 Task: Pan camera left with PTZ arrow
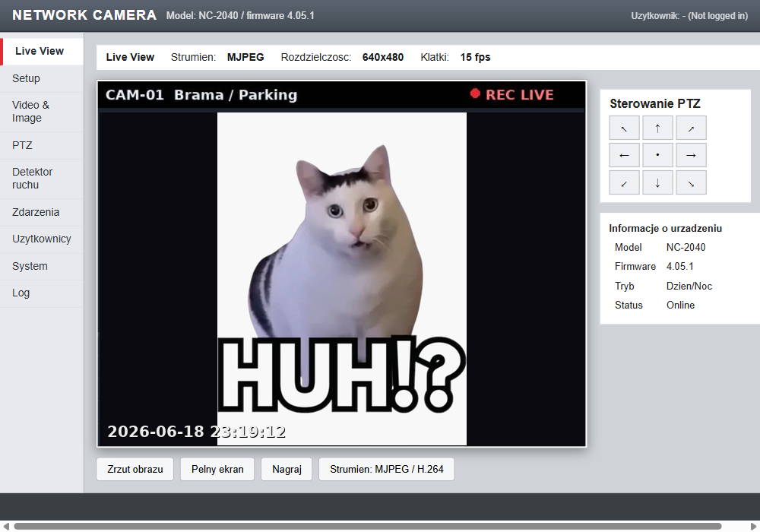point(624,155)
